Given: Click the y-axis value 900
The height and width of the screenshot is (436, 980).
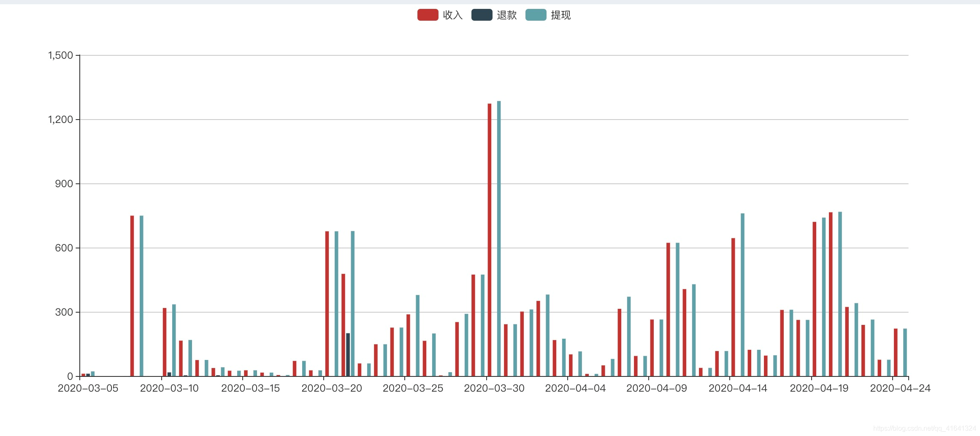Looking at the screenshot, I should click(x=64, y=184).
